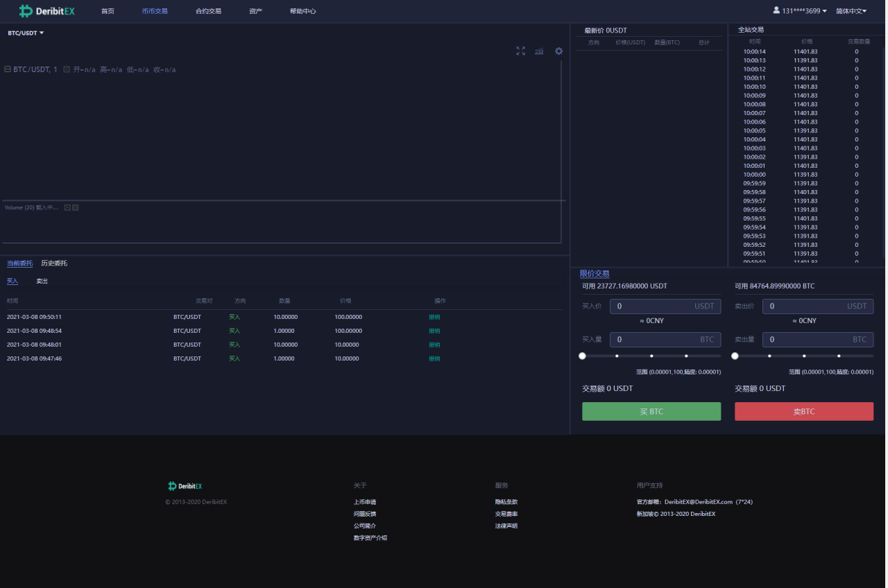The width and height of the screenshot is (888, 588).
Task: Cancel order placed at 09:47:46
Action: pyautogui.click(x=434, y=358)
